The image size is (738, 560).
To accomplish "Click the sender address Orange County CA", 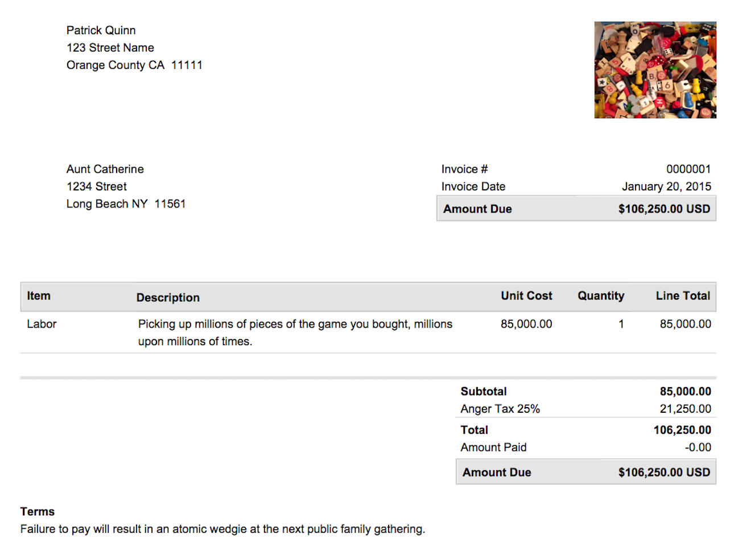I will pos(116,65).
